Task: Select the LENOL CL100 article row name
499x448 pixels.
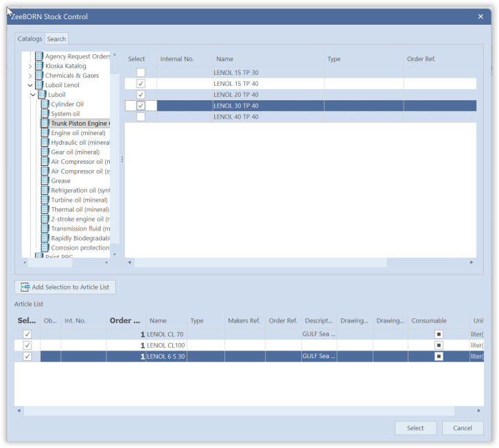Action: (166, 345)
